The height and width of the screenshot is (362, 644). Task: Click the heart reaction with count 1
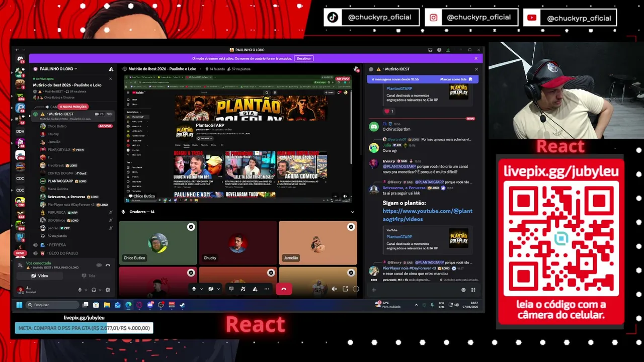389,111
